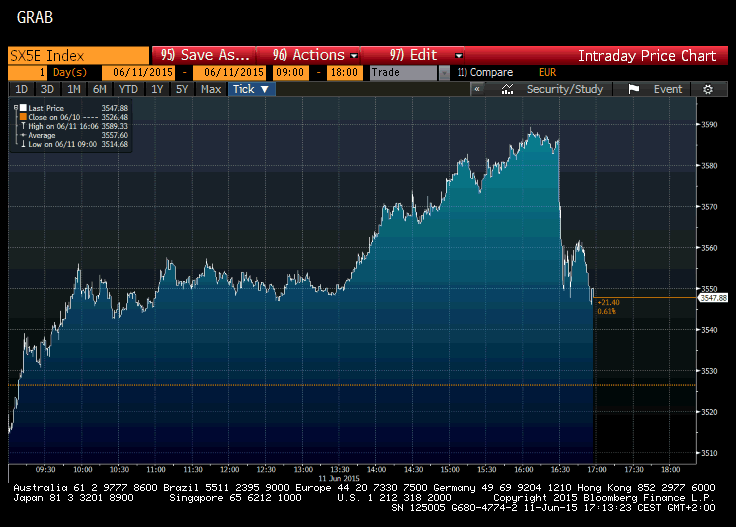
Task: Click the SX5E Index security field
Action: (x=79, y=56)
